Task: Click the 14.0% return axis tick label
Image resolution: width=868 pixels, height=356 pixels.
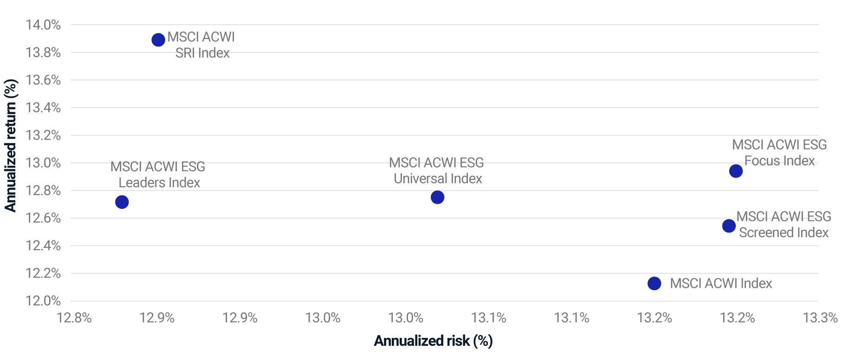Action: tap(43, 25)
